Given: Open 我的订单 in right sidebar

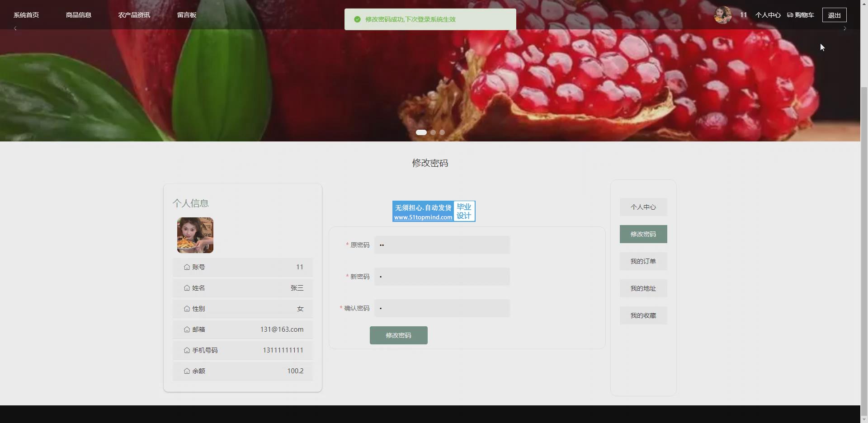Looking at the screenshot, I should pyautogui.click(x=643, y=261).
